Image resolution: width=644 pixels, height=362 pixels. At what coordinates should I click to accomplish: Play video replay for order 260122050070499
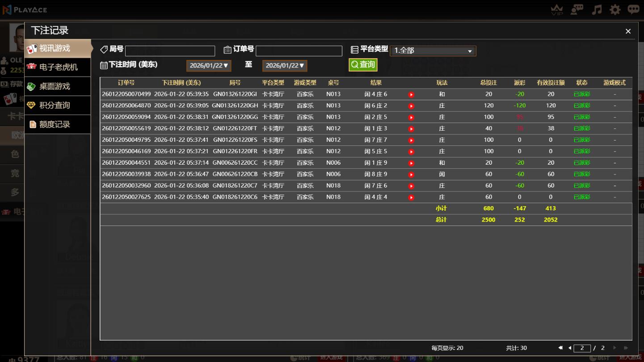(411, 95)
